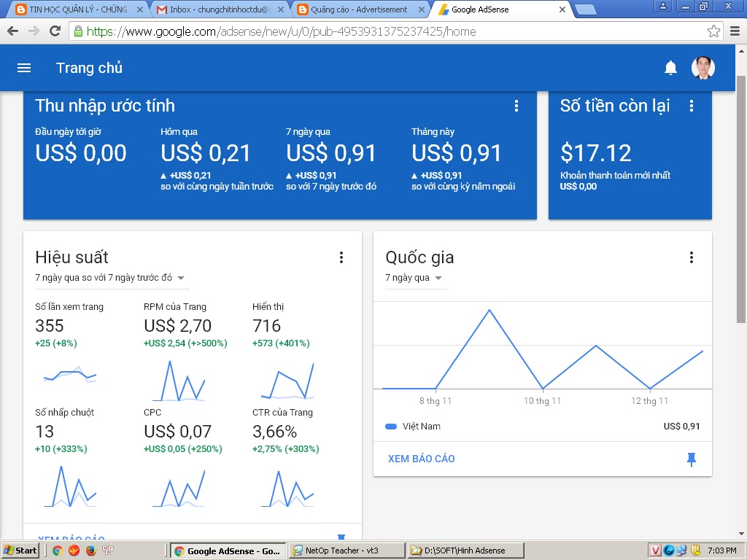The width and height of the screenshot is (747, 560).
Task: Click the CPC value US$ 0,07
Action: coord(178,432)
